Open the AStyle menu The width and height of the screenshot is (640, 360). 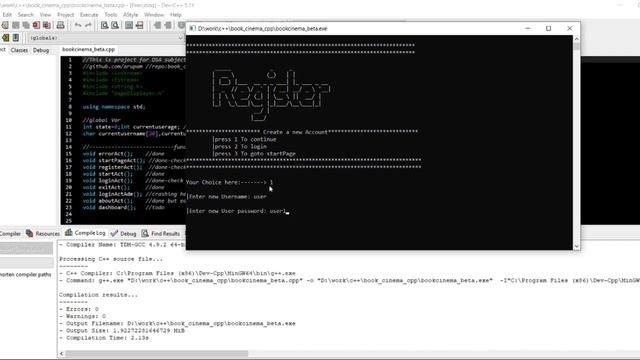[131, 15]
